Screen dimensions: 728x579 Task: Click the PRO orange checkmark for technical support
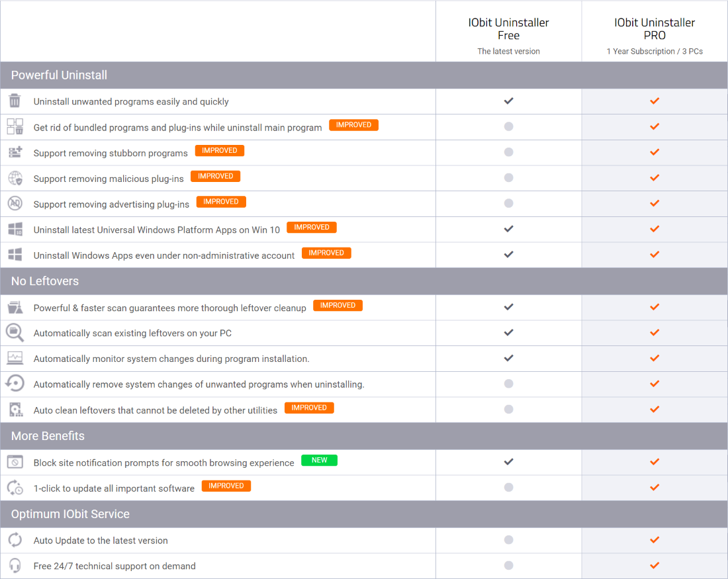[655, 566]
